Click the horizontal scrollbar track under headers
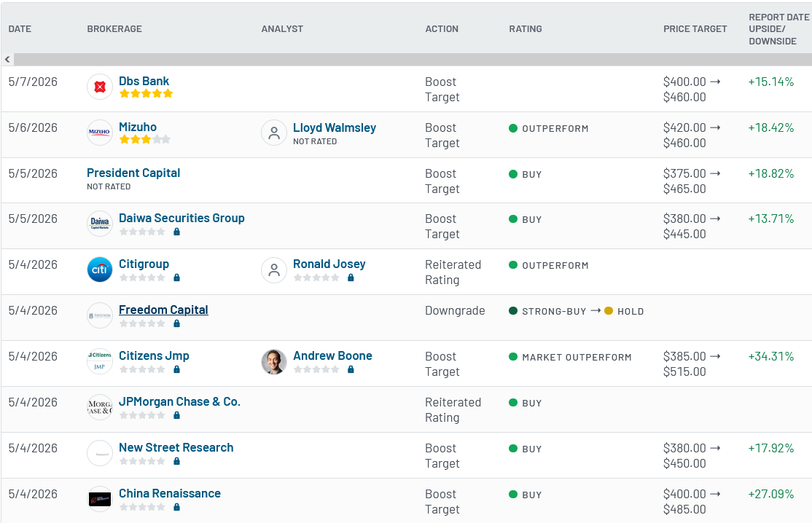 point(413,60)
